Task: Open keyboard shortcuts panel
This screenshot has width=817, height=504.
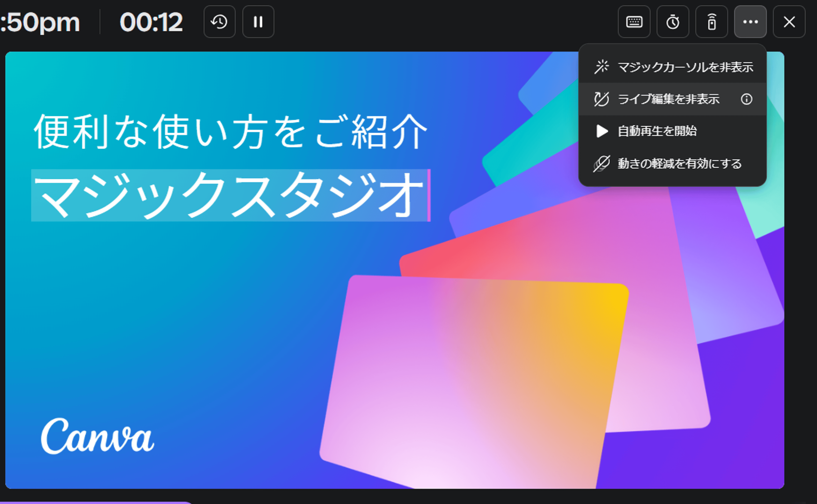Action: (634, 22)
